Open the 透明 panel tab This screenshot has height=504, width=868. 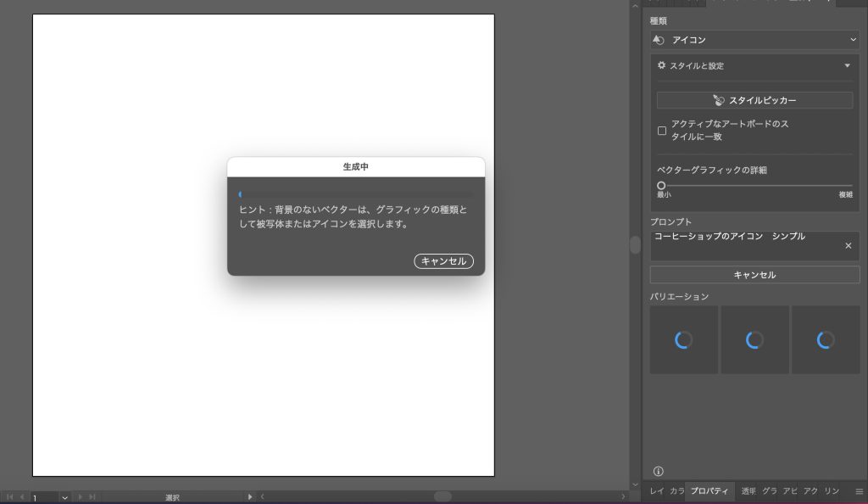(x=748, y=490)
